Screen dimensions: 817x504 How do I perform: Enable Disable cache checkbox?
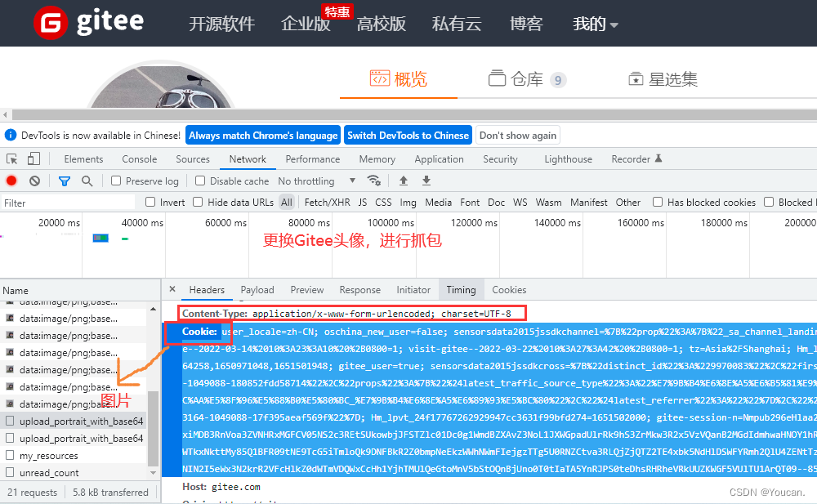(x=199, y=181)
